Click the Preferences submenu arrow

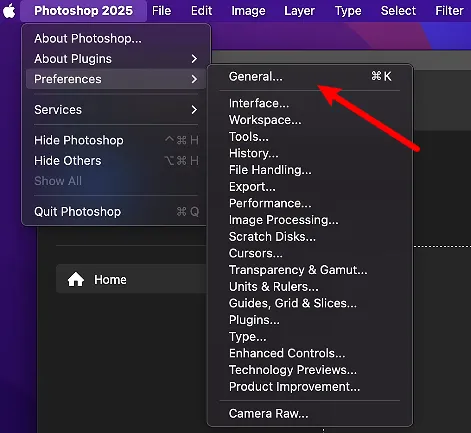[x=194, y=79]
